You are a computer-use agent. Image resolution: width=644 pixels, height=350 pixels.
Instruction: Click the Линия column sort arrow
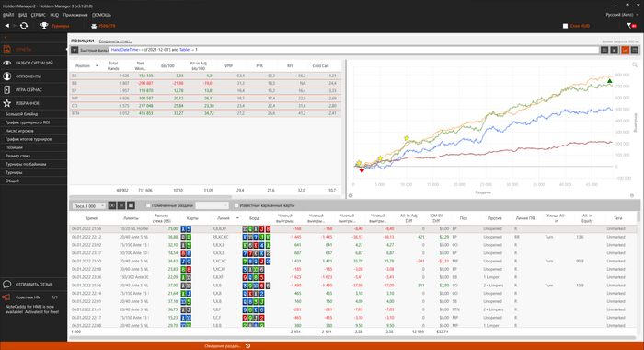237,218
